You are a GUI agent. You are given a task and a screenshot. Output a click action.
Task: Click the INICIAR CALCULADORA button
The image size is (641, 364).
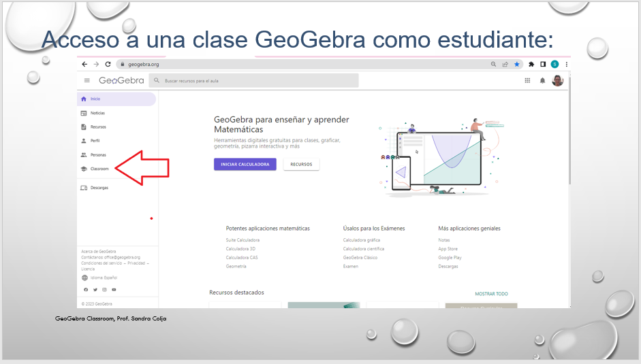click(245, 164)
